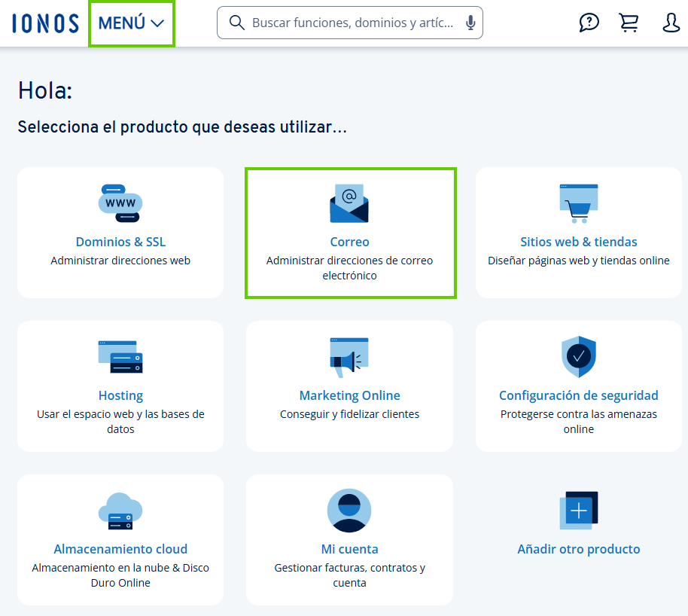Click the microphone voice search icon

click(470, 23)
